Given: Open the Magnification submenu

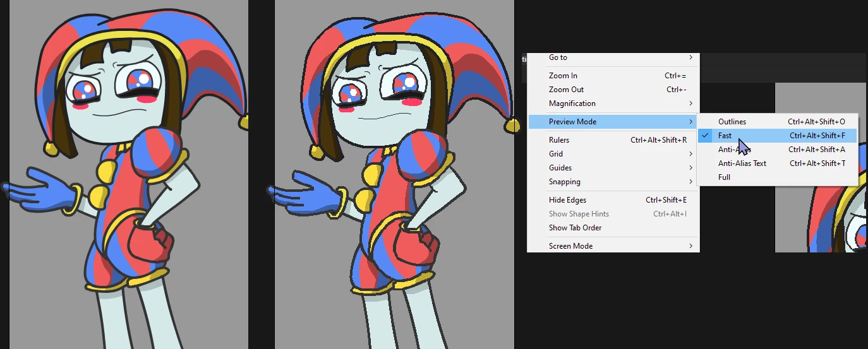Looking at the screenshot, I should [x=613, y=104].
